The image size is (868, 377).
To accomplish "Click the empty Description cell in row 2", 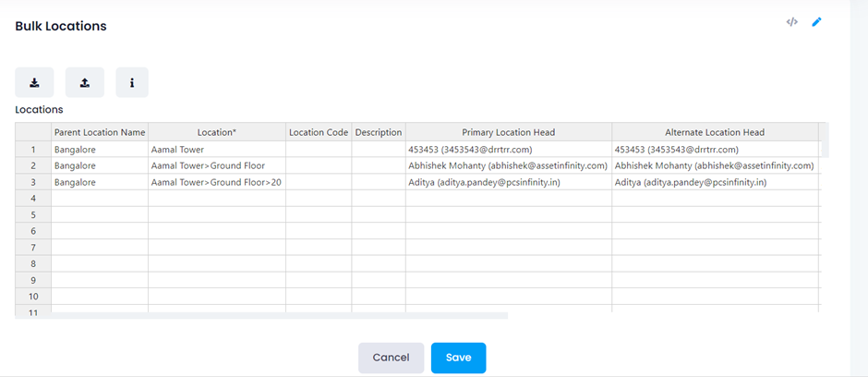I will pyautogui.click(x=379, y=165).
